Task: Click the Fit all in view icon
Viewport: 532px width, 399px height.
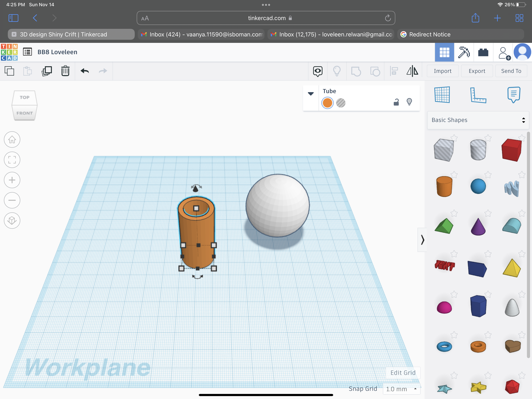Action: tap(12, 160)
